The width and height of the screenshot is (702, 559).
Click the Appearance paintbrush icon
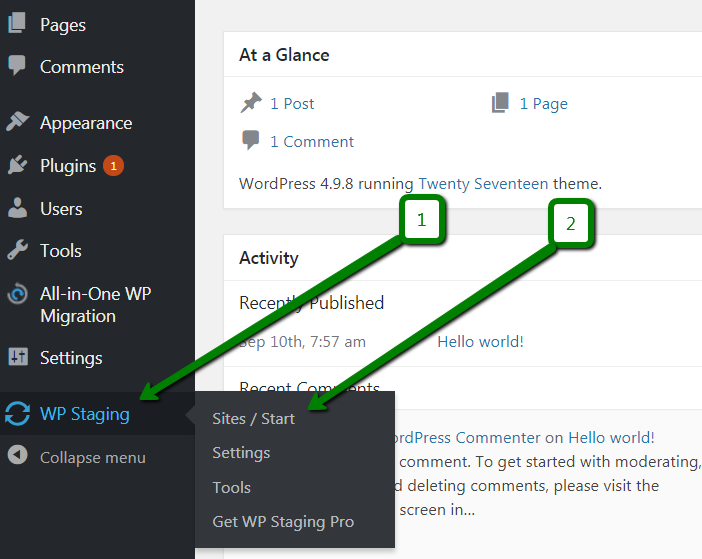(17, 121)
